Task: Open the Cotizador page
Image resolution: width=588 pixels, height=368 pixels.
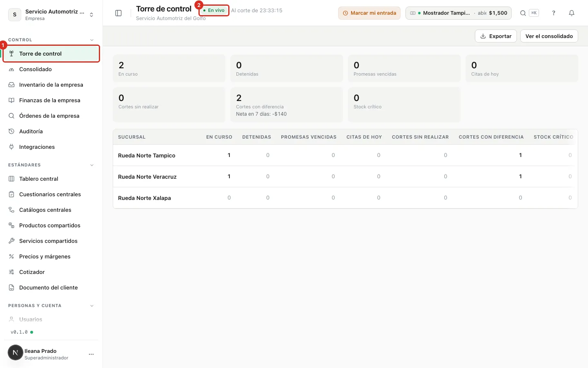Action: (x=51, y=272)
